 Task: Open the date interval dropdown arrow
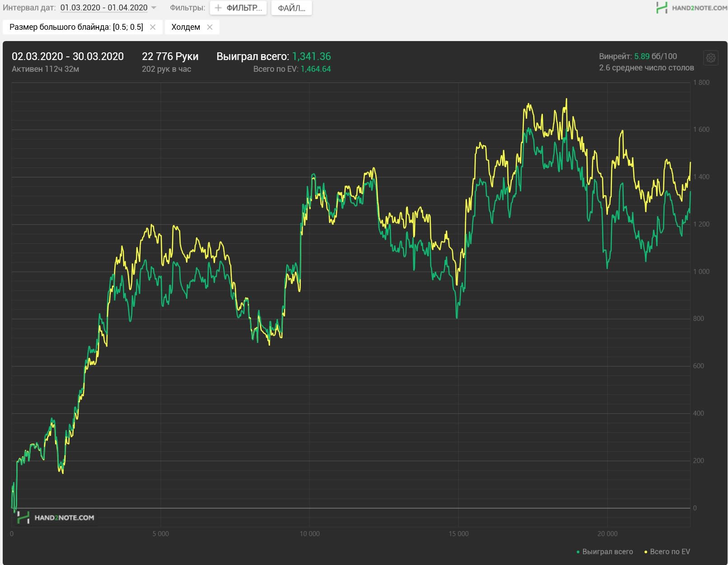(154, 8)
